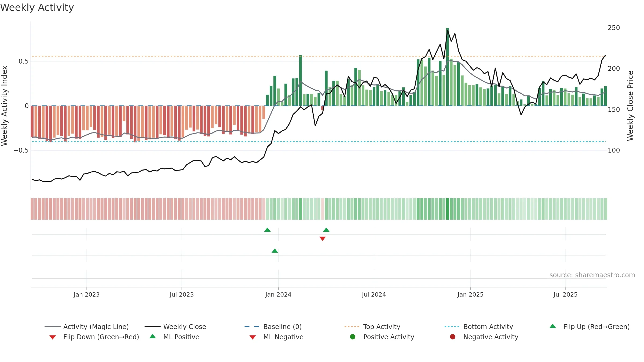Click the red Flip Down legend triangle icon
Image resolution: width=644 pixels, height=362 pixels.
point(53,337)
